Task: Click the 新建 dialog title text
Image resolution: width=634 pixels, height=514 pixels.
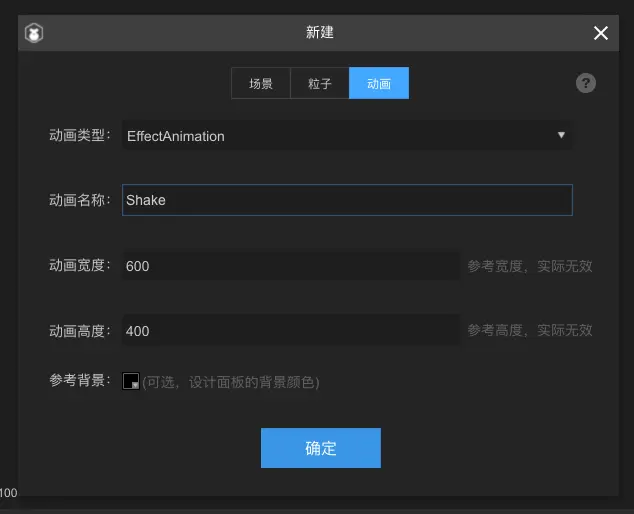Action: (x=319, y=32)
